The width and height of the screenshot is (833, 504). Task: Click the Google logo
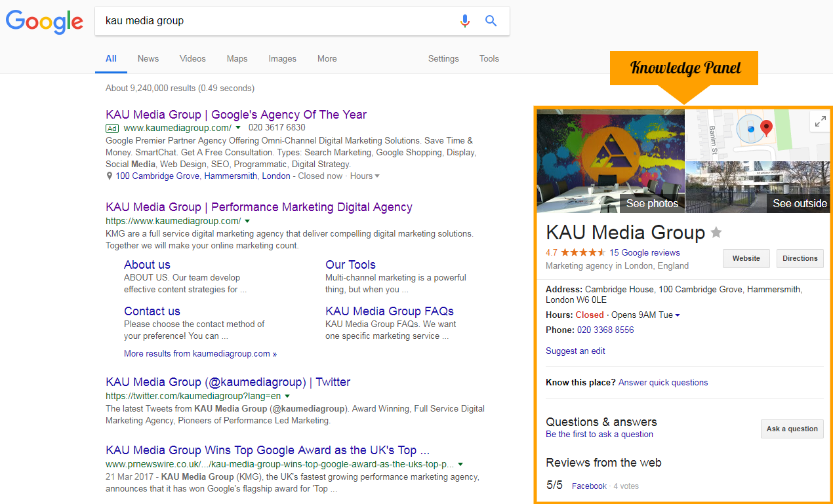45,22
